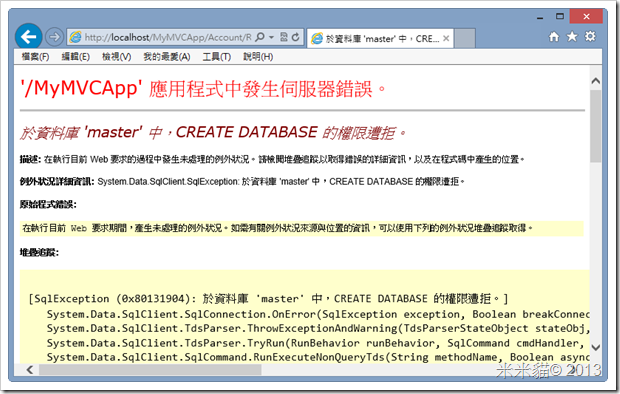This screenshot has height=394, width=620.
Task: Close the 'master' error tab
Action: [x=446, y=38]
